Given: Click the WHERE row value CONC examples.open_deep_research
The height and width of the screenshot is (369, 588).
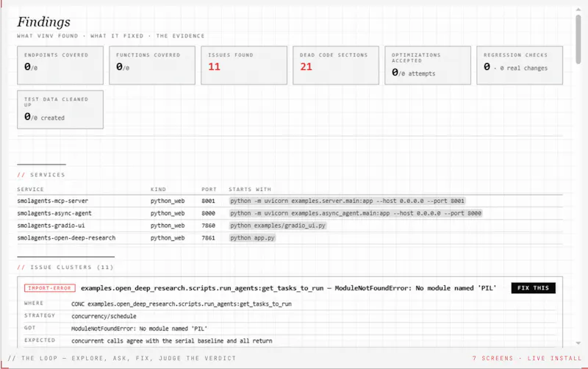Looking at the screenshot, I should pos(182,304).
